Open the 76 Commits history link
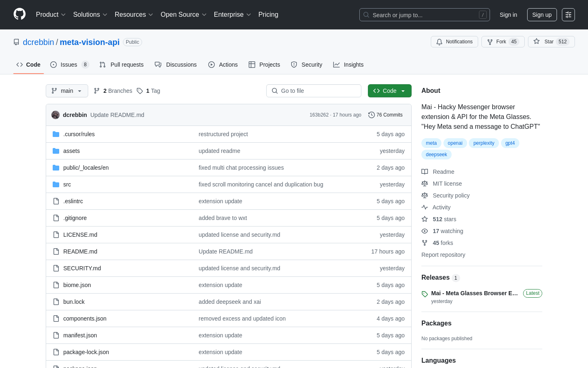Screen dimensions: 588x368 385,115
